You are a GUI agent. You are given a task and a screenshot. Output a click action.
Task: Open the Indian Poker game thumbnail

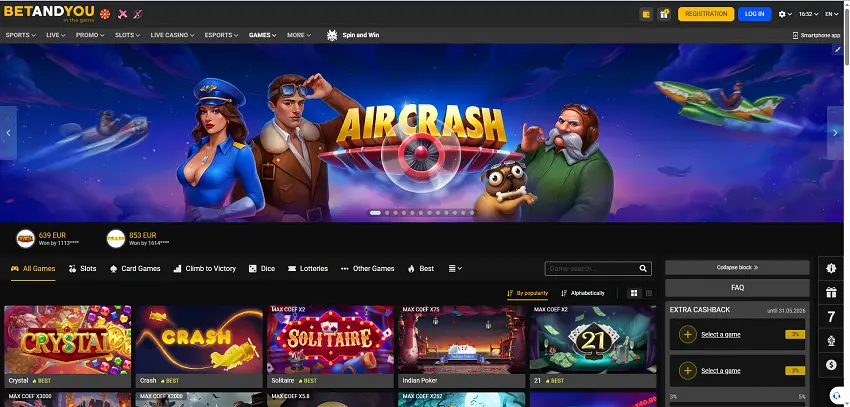click(462, 340)
